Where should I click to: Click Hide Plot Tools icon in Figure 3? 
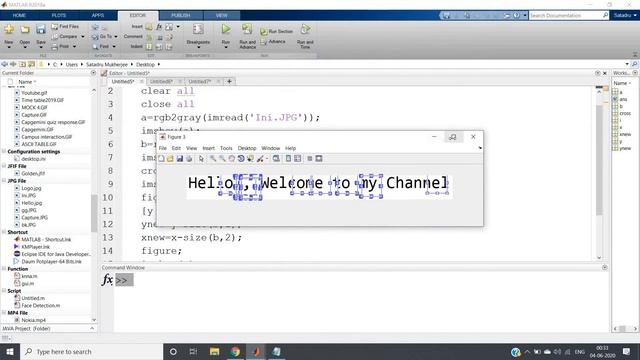(x=310, y=158)
